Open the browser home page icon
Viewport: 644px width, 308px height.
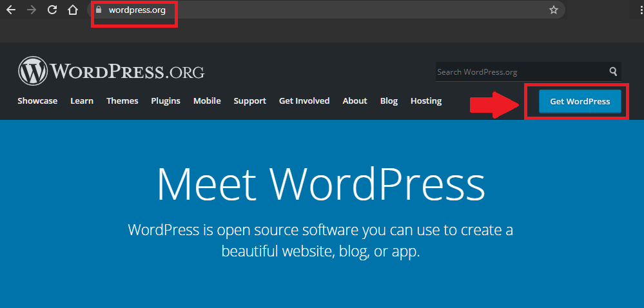coord(73,10)
